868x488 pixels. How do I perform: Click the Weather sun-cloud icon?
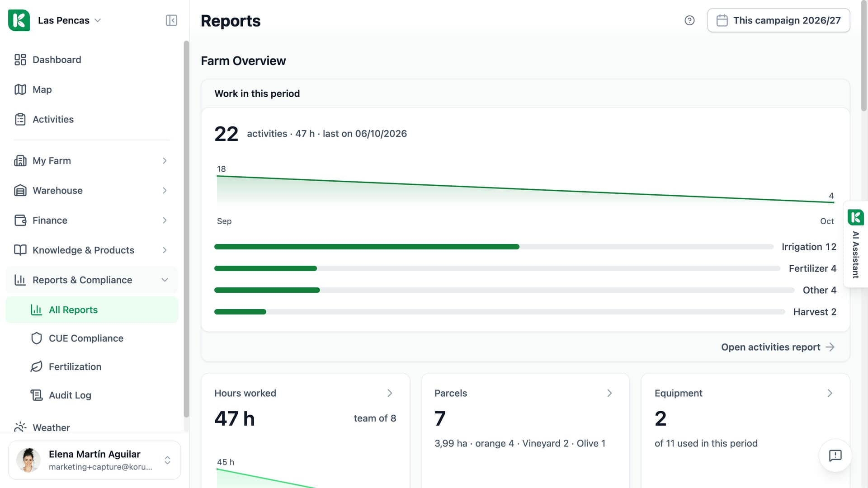pos(20,427)
